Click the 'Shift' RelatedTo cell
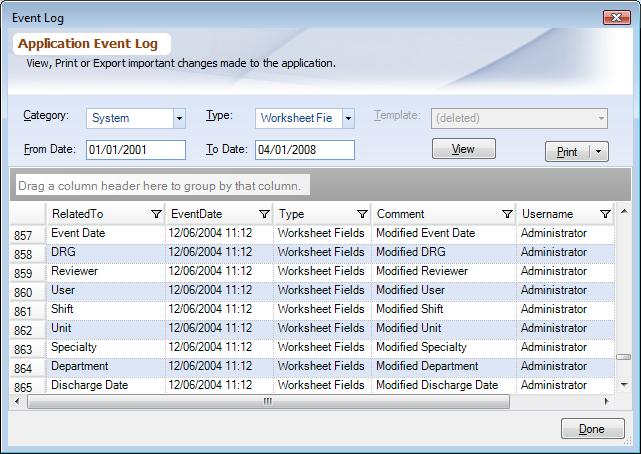Screen dimensions: 641x454 tap(106, 309)
